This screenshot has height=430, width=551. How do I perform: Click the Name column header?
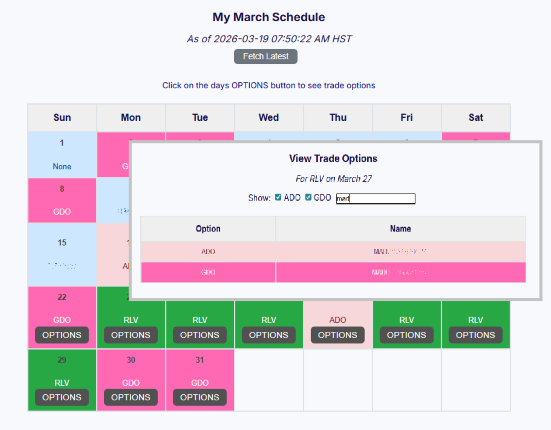(x=401, y=229)
